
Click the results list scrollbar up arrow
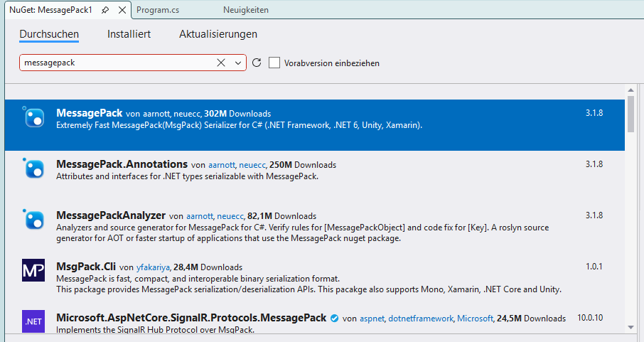631,90
